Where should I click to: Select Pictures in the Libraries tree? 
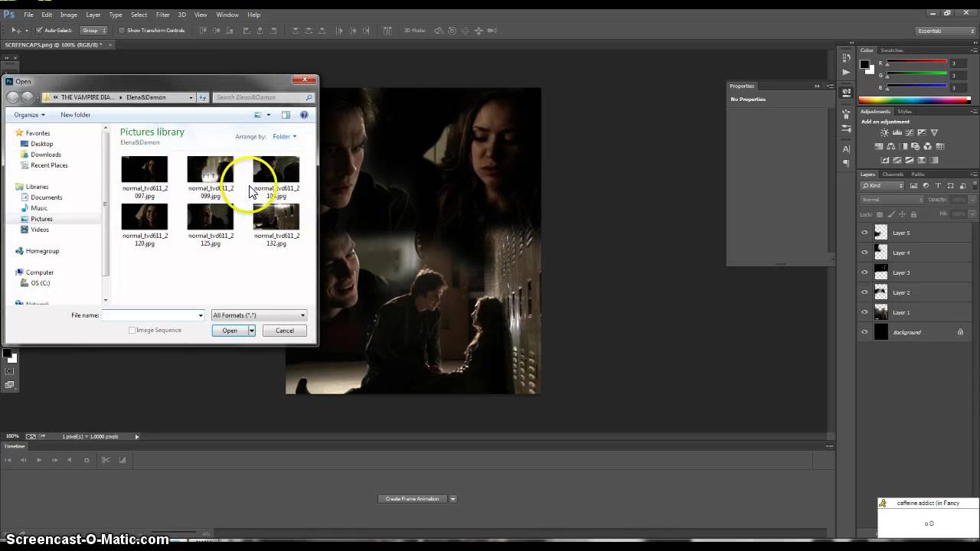tap(41, 219)
